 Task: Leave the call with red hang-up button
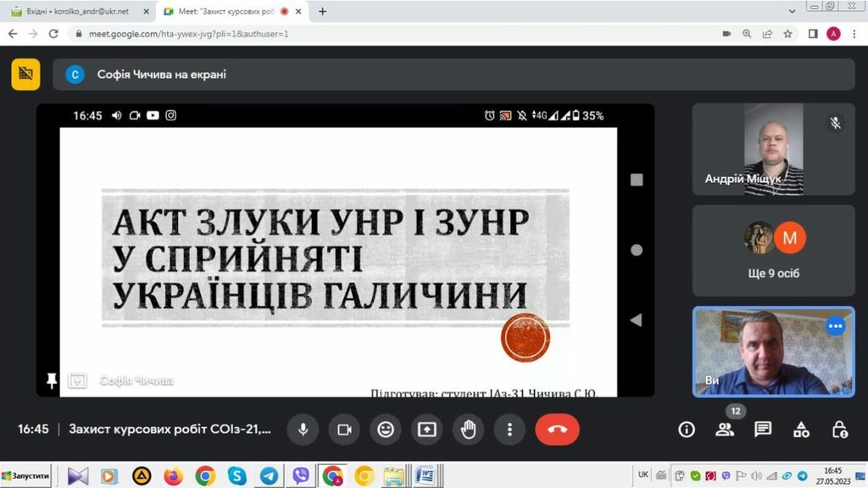click(x=557, y=430)
